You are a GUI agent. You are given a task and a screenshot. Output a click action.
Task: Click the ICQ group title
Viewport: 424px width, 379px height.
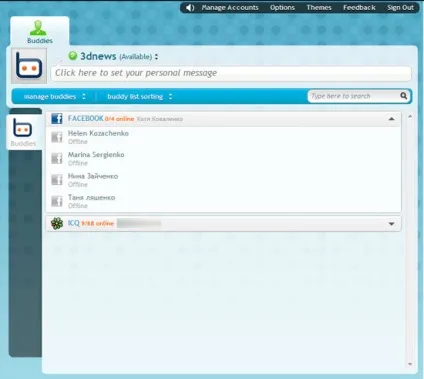[x=74, y=223]
